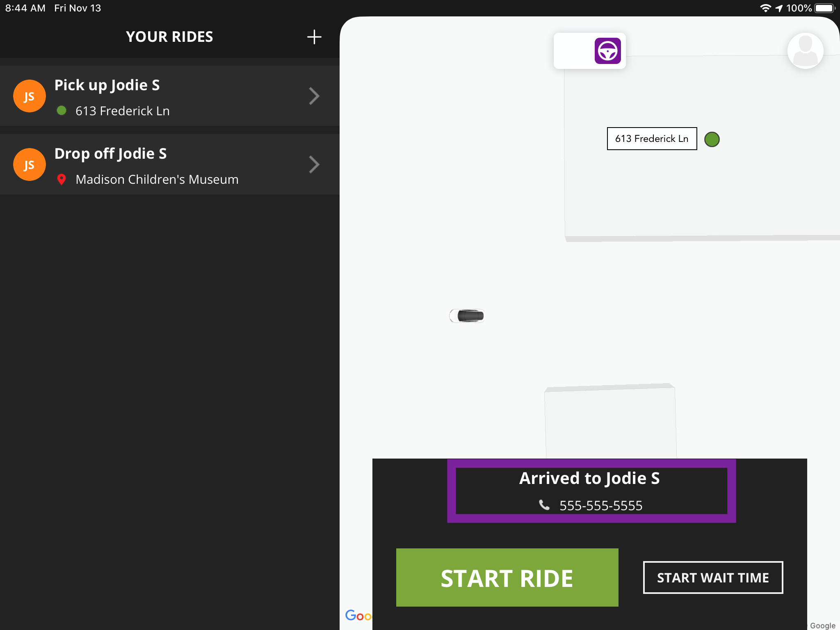Tap the JS avatar on pickup ride
The image size is (840, 630).
click(x=30, y=96)
